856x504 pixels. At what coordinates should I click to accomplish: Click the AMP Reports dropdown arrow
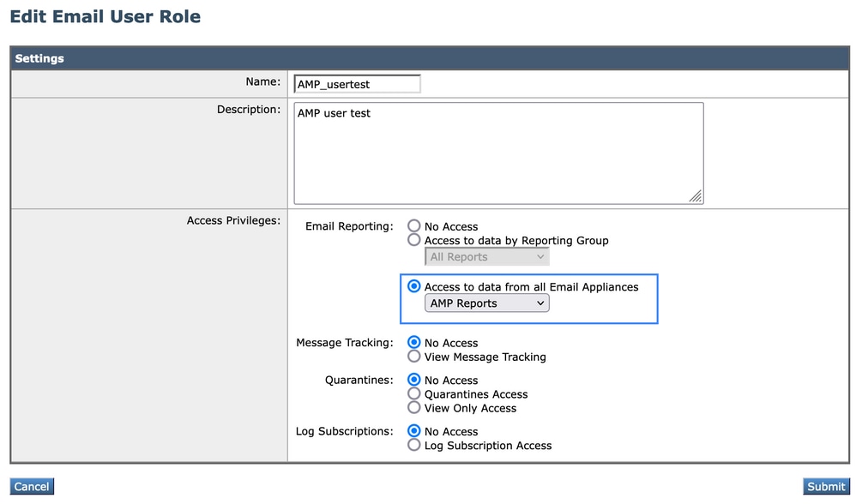click(x=540, y=303)
